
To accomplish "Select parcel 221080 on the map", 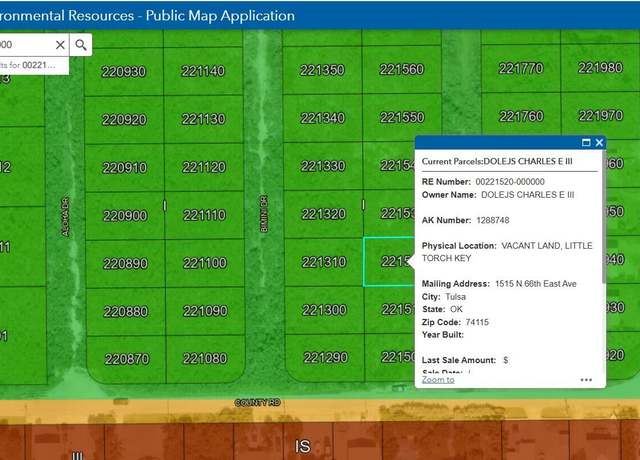I will [x=205, y=358].
